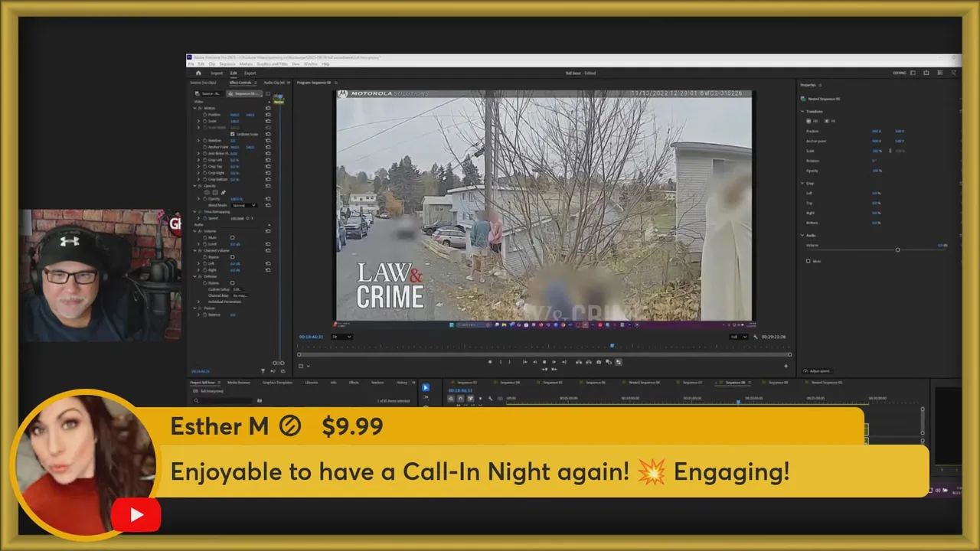
Task: Add a marker in the Program Monitor
Action: coord(490,362)
